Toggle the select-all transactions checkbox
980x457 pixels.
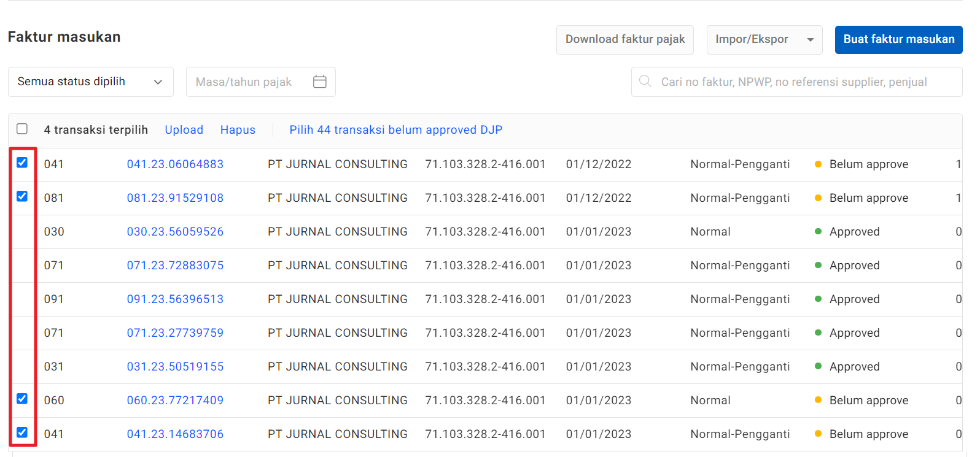(x=22, y=129)
